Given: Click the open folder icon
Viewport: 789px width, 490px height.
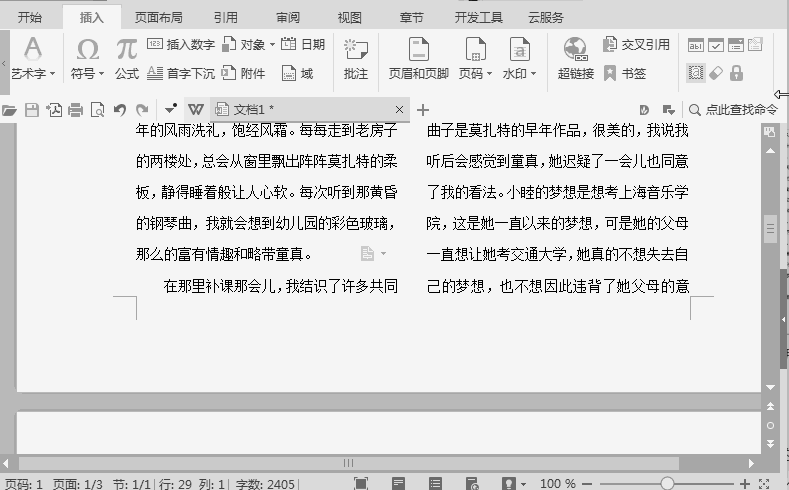Looking at the screenshot, I should point(9,110).
